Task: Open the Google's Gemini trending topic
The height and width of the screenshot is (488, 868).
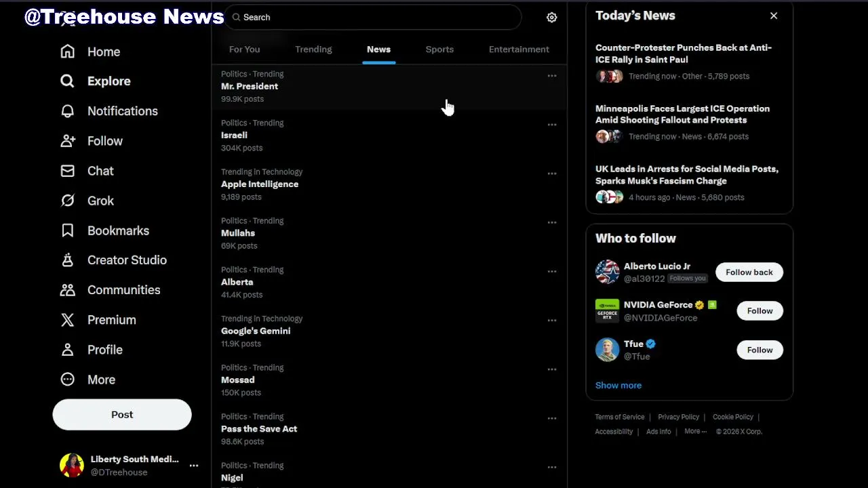Action: tap(389, 331)
